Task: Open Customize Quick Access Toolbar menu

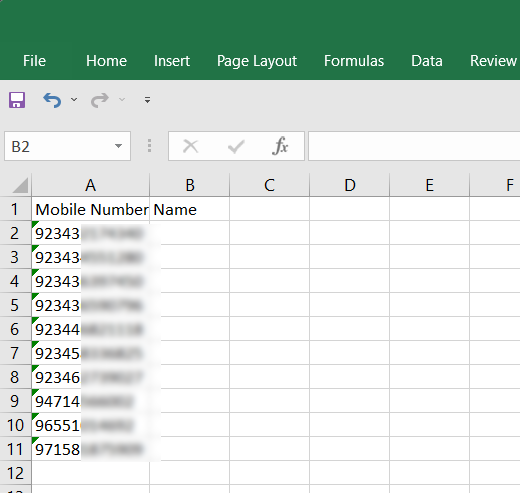Action: [x=147, y=100]
